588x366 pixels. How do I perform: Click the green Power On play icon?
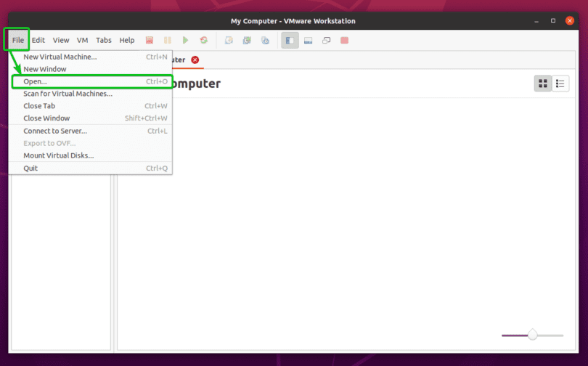point(185,40)
